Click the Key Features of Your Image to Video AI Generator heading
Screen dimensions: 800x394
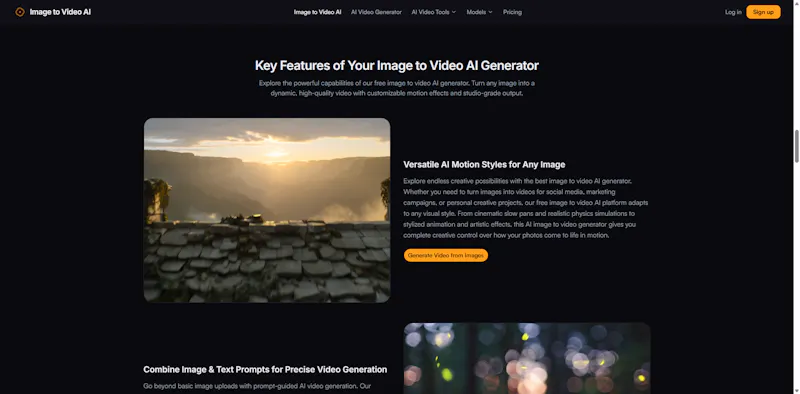(396, 65)
